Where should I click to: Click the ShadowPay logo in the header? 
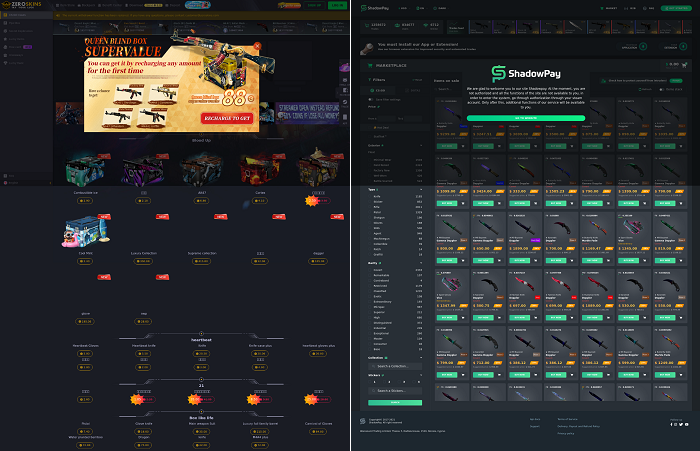click(x=375, y=8)
